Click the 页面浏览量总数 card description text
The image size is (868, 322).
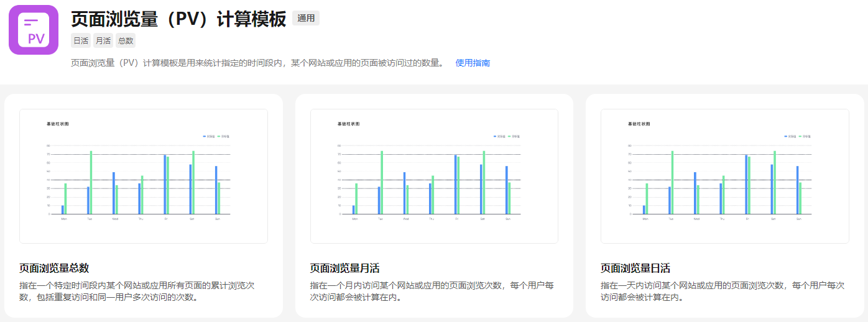click(137, 291)
